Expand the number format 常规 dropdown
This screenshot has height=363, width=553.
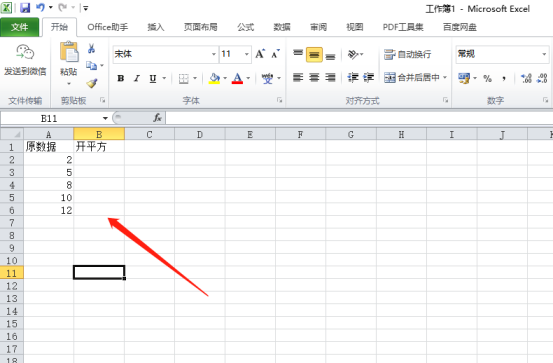(544, 54)
